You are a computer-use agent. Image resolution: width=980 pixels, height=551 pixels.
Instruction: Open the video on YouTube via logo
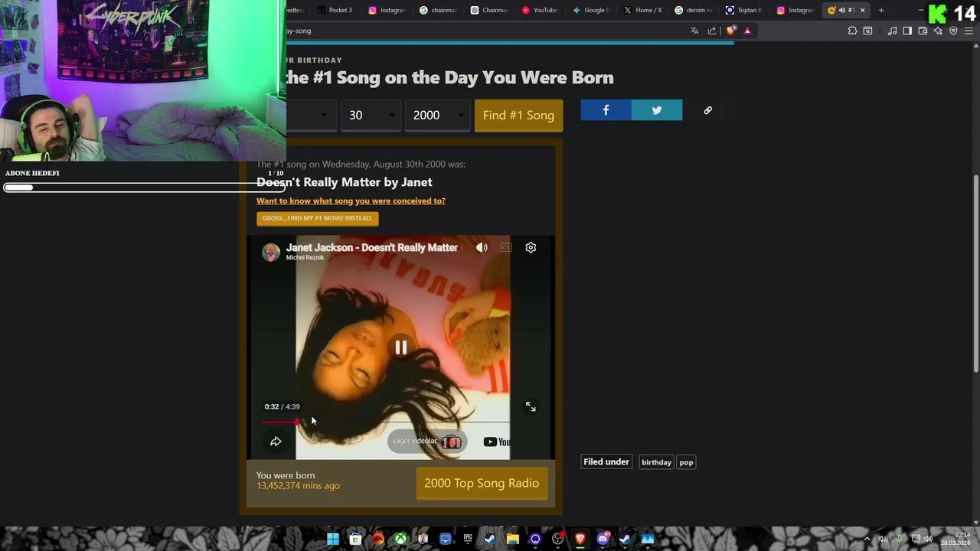tap(497, 442)
